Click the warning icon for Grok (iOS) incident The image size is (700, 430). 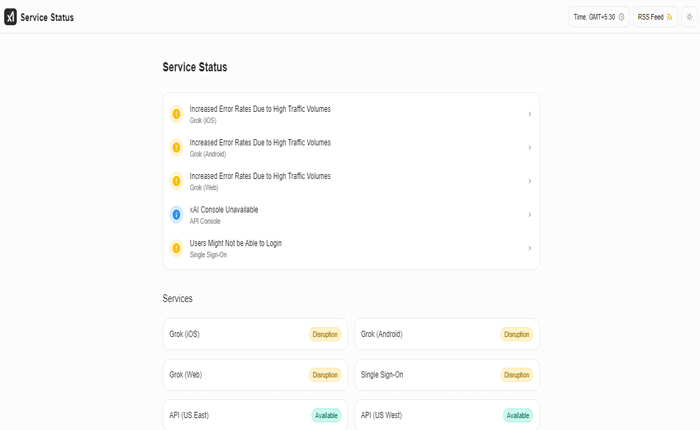177,114
